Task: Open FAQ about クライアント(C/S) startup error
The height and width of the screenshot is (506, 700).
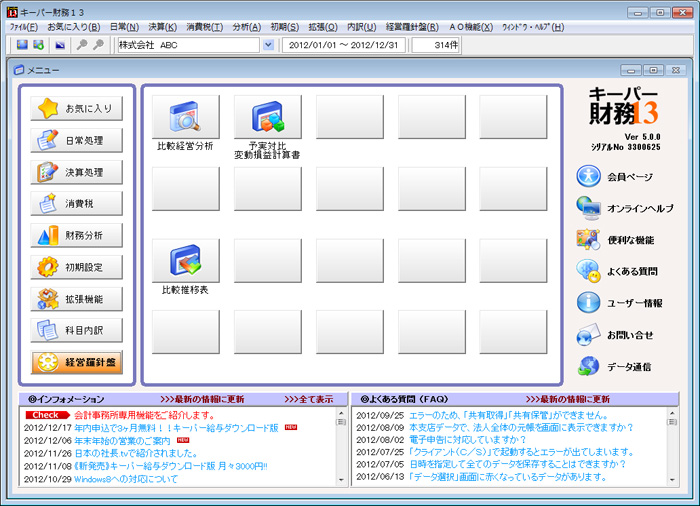Action: coord(522,452)
